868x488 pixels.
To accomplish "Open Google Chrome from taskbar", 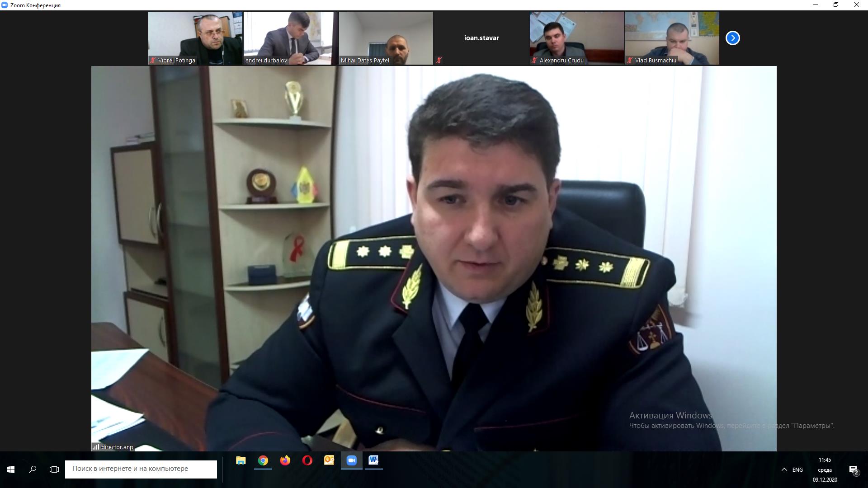I will (x=263, y=460).
